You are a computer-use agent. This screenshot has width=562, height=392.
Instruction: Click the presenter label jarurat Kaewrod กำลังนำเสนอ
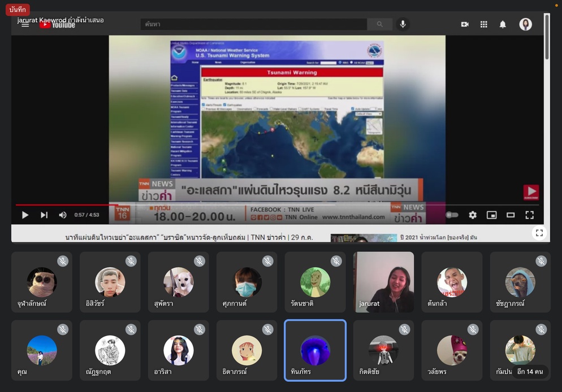(x=60, y=20)
